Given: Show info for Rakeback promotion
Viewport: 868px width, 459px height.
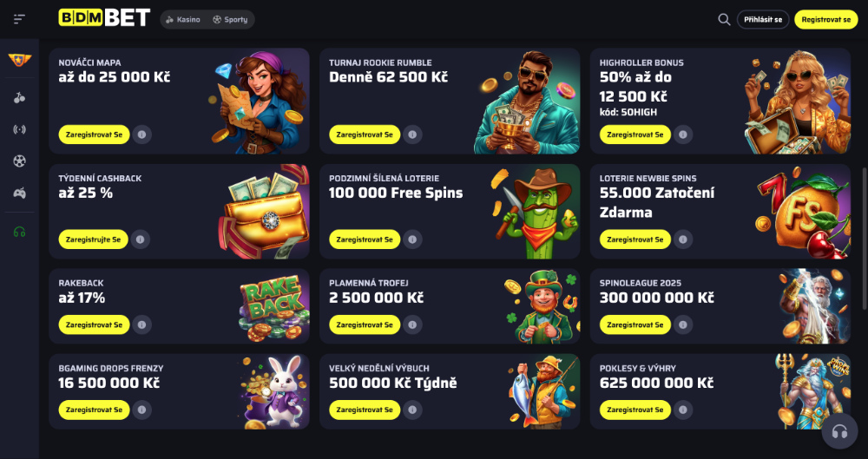Looking at the screenshot, I should [x=141, y=325].
